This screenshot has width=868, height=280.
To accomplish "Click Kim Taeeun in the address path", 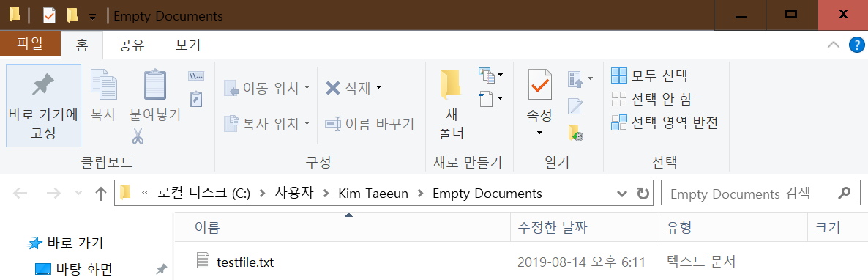I will (x=374, y=194).
